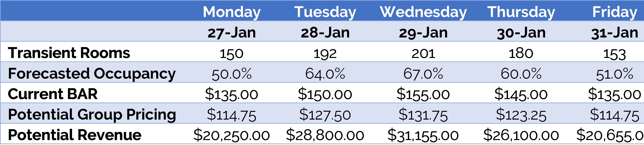The width and height of the screenshot is (644, 145).
Task: Click the Wednesday column header
Action: click(423, 12)
